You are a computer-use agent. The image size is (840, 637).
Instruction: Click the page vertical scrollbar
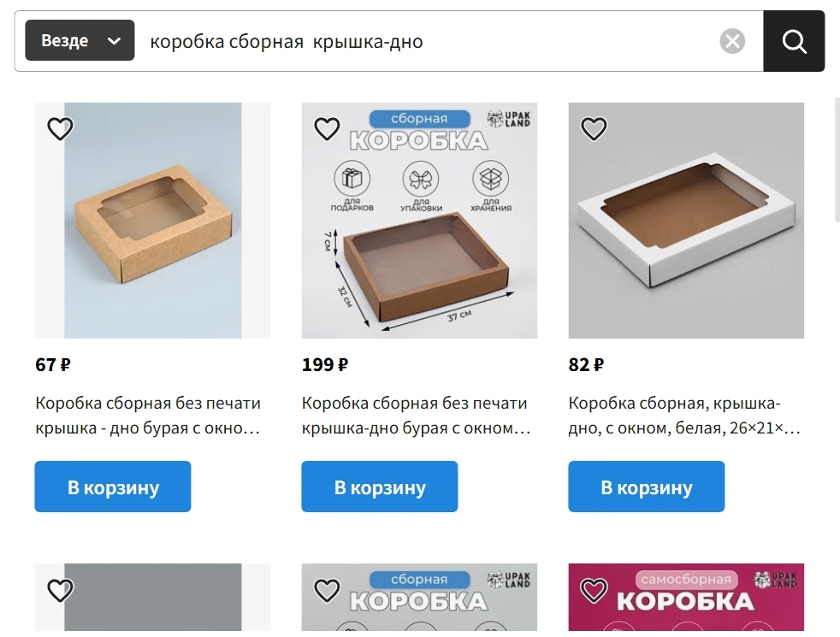pyautogui.click(x=837, y=160)
